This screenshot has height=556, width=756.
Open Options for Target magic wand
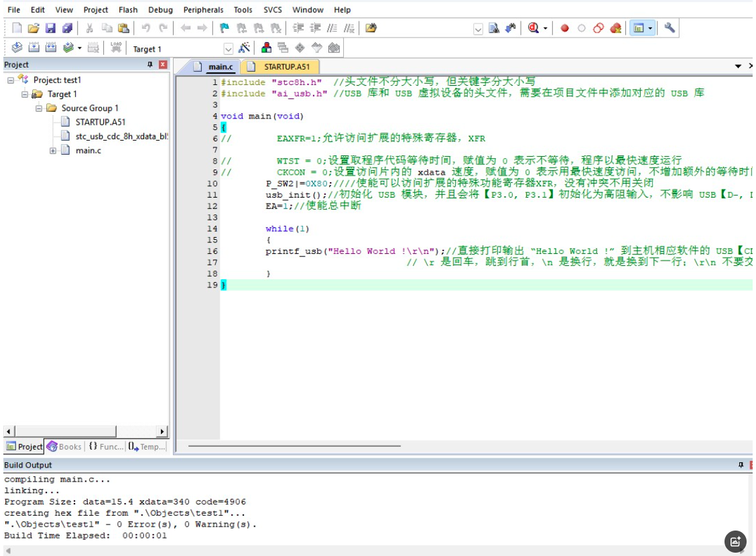pos(245,48)
